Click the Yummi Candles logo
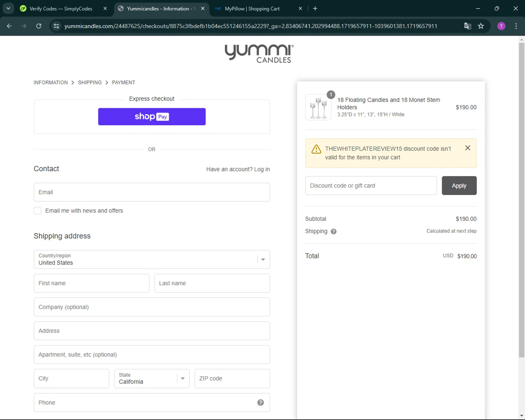 pos(259,54)
